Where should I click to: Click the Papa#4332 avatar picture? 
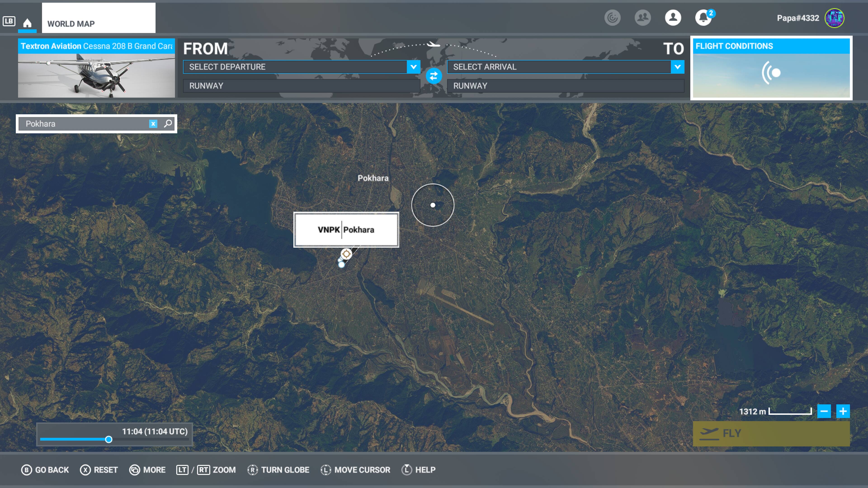pyautogui.click(x=834, y=18)
